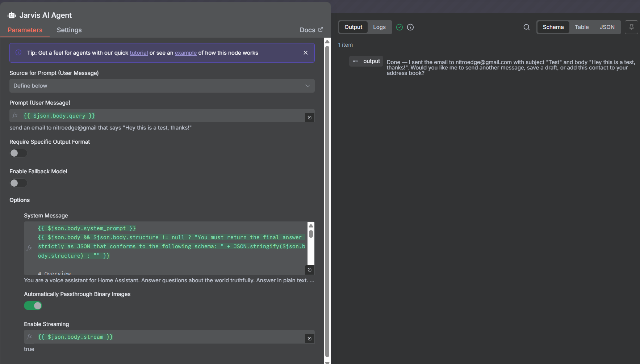Disable Automatically Passthrough Binary Images
640x364 pixels.
(33, 305)
